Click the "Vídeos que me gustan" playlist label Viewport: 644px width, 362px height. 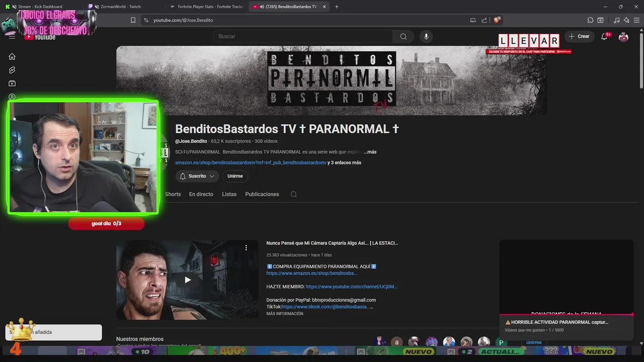pos(525,330)
